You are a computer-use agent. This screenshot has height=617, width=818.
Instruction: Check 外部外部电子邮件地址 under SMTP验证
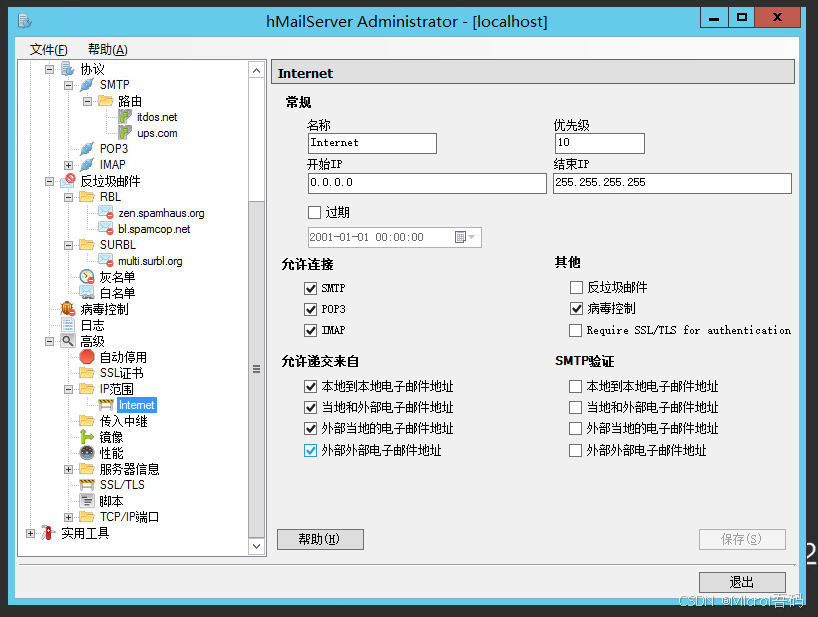point(575,450)
